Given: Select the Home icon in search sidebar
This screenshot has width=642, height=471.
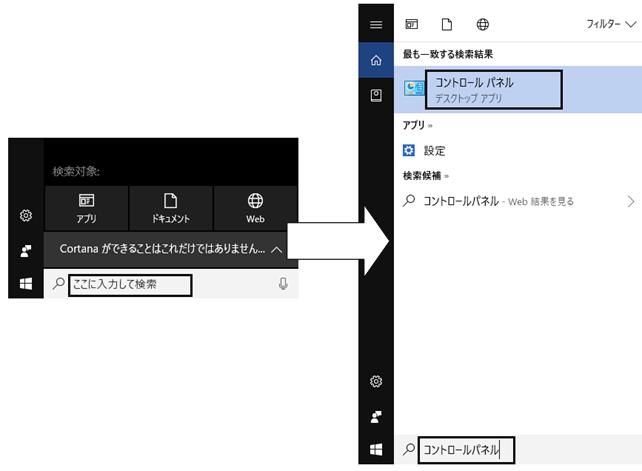Looking at the screenshot, I should click(x=376, y=60).
